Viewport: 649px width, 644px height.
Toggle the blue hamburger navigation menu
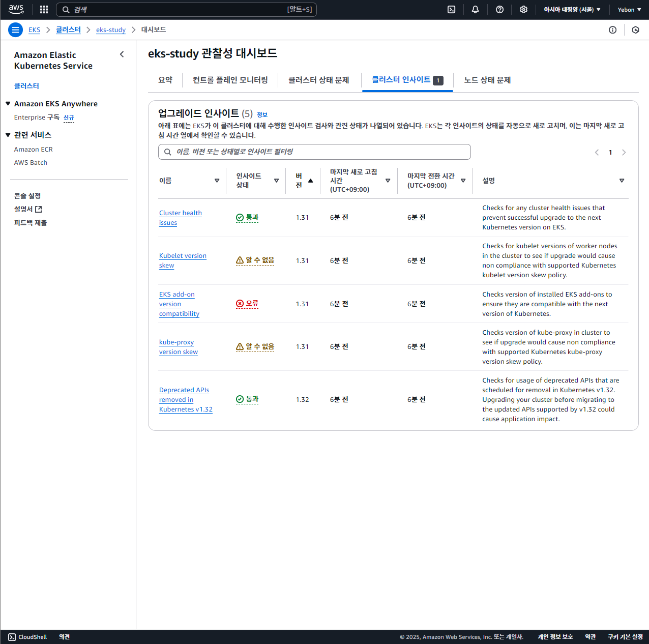point(15,30)
